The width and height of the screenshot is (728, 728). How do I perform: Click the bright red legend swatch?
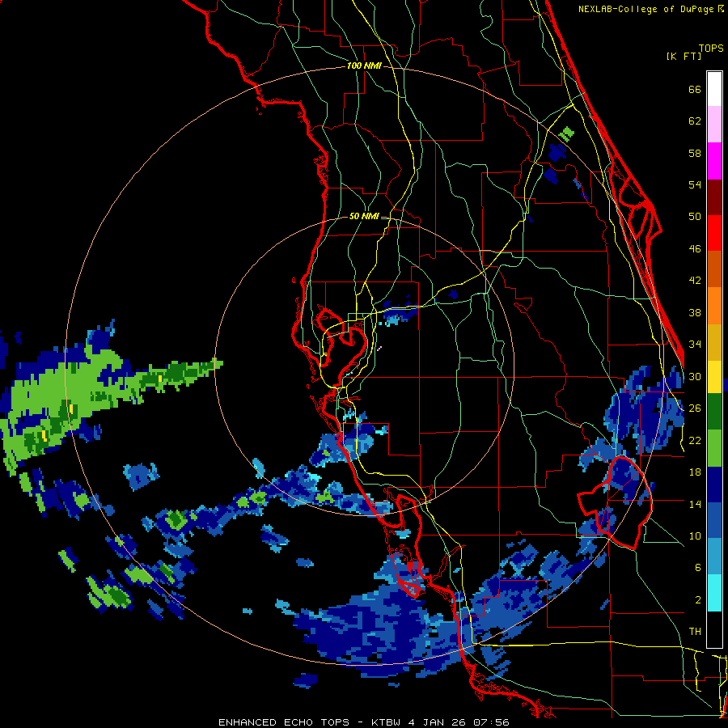pyautogui.click(x=714, y=234)
